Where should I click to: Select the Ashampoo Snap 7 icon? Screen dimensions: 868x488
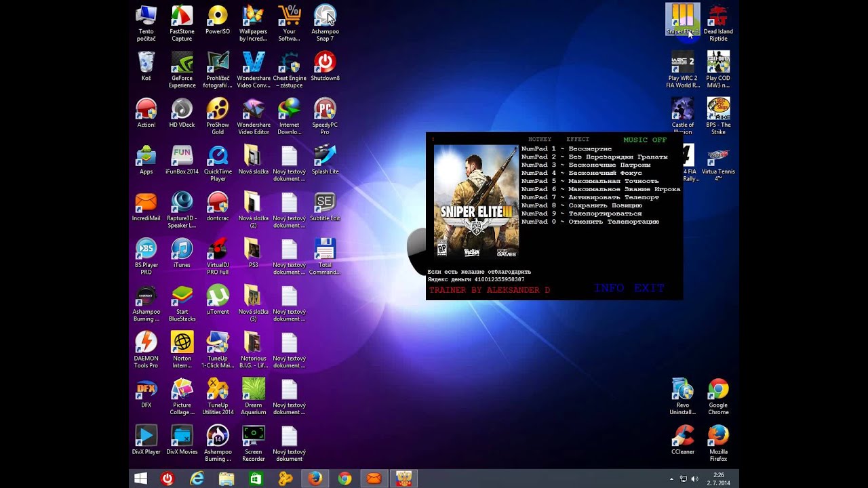tap(325, 23)
